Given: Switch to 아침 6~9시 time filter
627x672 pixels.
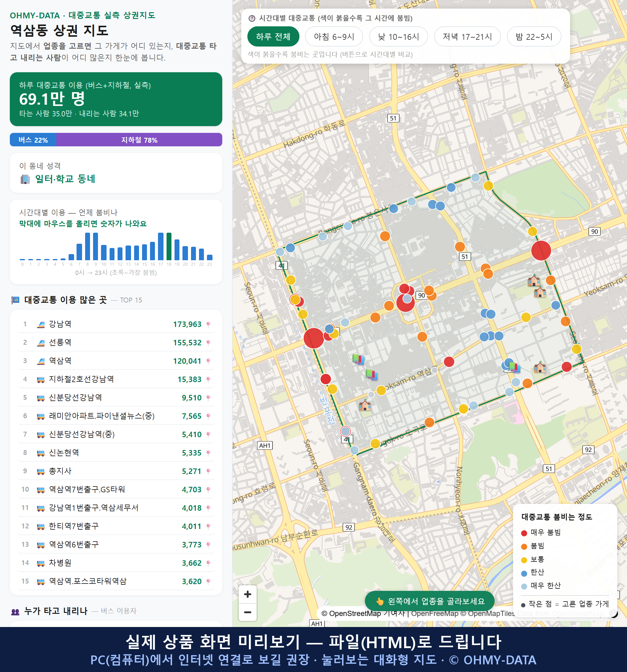Looking at the screenshot, I should coord(334,36).
